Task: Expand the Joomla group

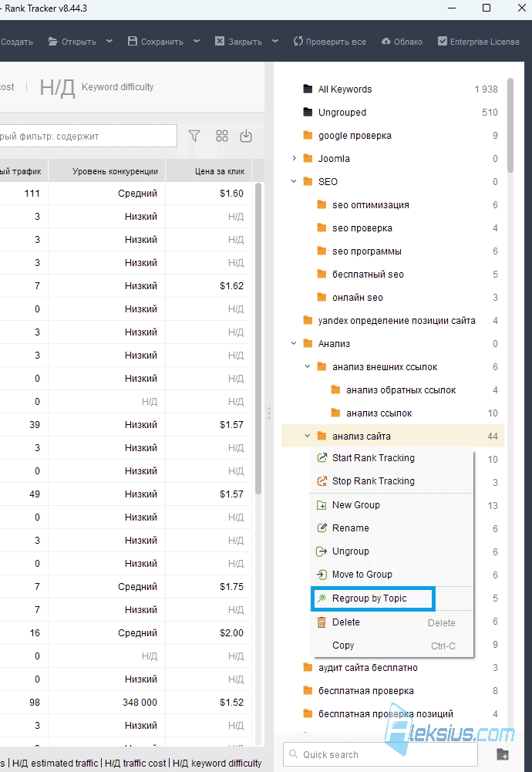Action: tap(294, 158)
